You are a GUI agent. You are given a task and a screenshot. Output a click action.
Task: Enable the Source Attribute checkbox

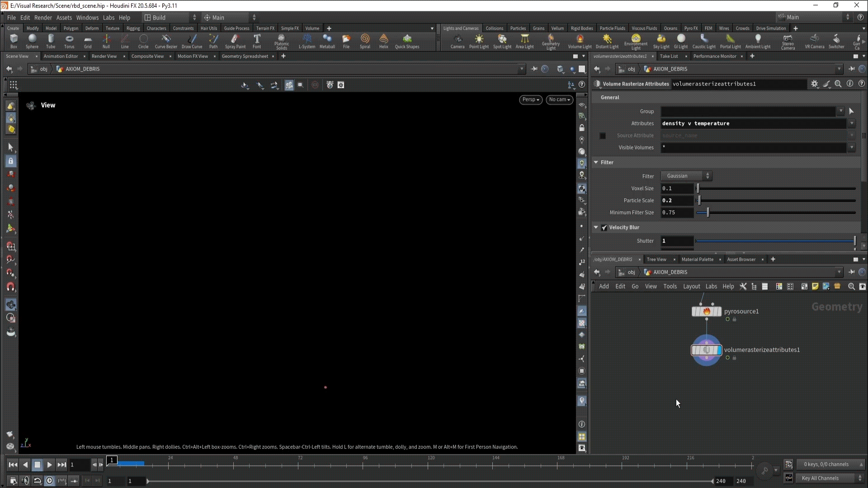[x=603, y=136]
